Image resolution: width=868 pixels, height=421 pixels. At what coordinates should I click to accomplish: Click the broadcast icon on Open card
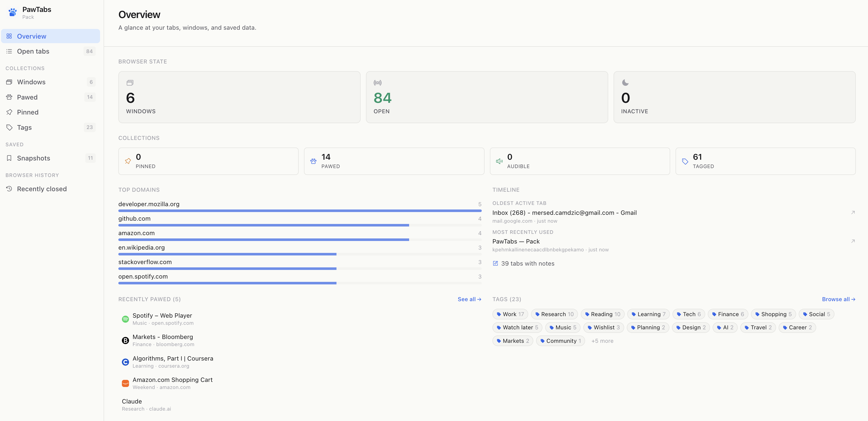[377, 83]
